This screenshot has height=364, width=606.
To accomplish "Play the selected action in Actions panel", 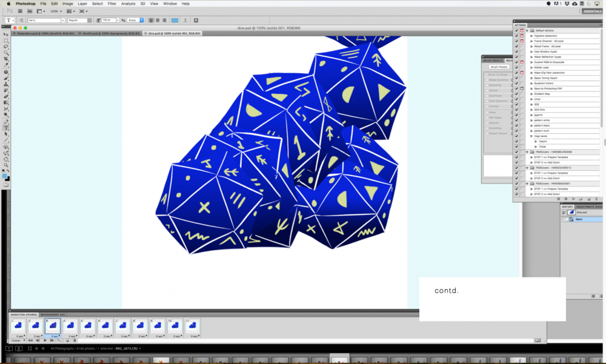I will [573, 199].
